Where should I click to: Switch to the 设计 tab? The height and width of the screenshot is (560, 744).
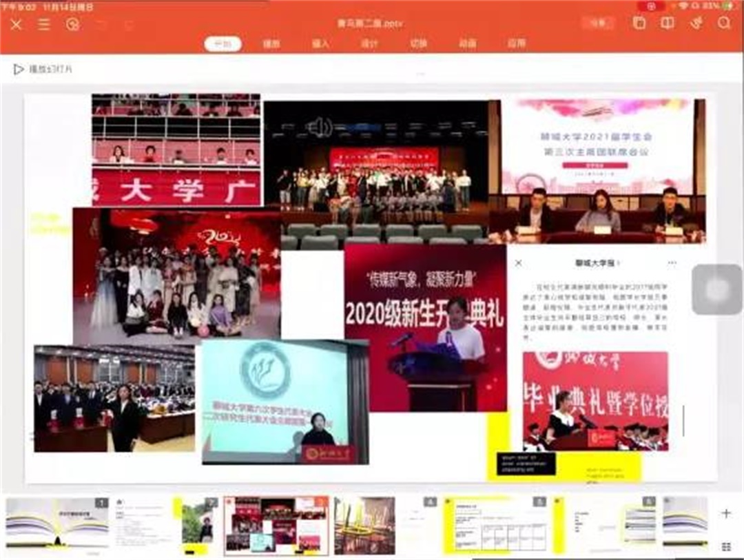click(369, 43)
